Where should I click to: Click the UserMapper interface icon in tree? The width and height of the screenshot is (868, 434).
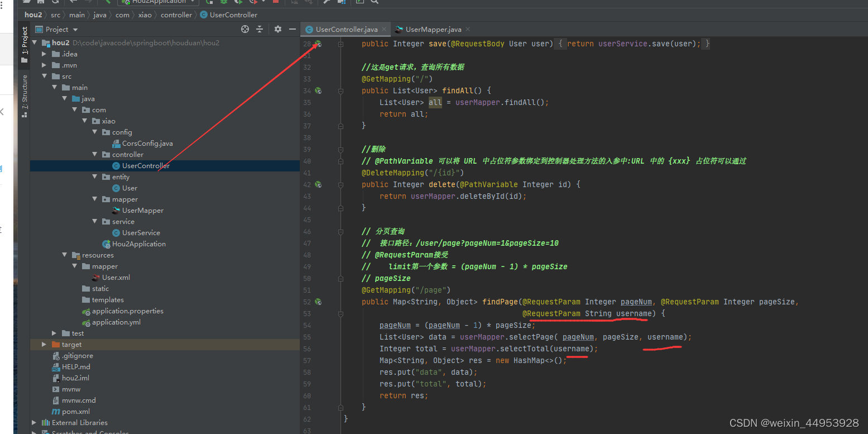[116, 211]
